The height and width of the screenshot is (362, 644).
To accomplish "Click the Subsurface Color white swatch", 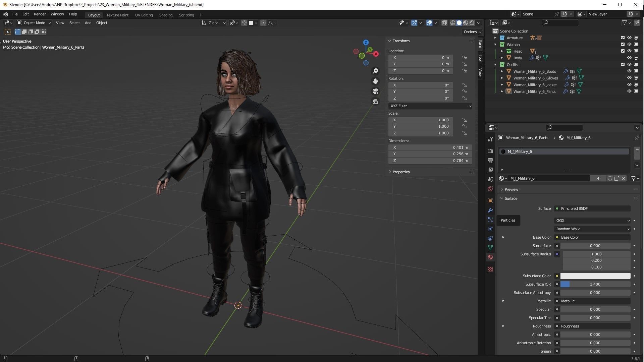I will (595, 276).
